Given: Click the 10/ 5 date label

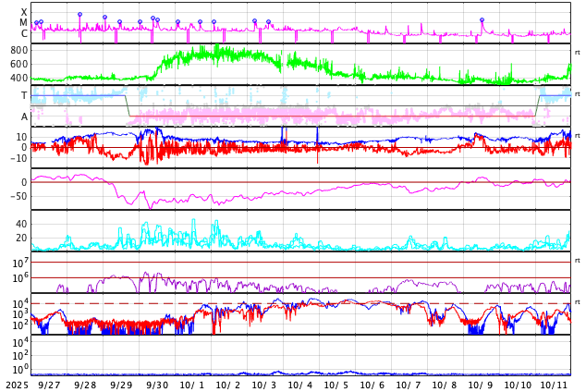Looking at the screenshot, I should click(x=336, y=385).
